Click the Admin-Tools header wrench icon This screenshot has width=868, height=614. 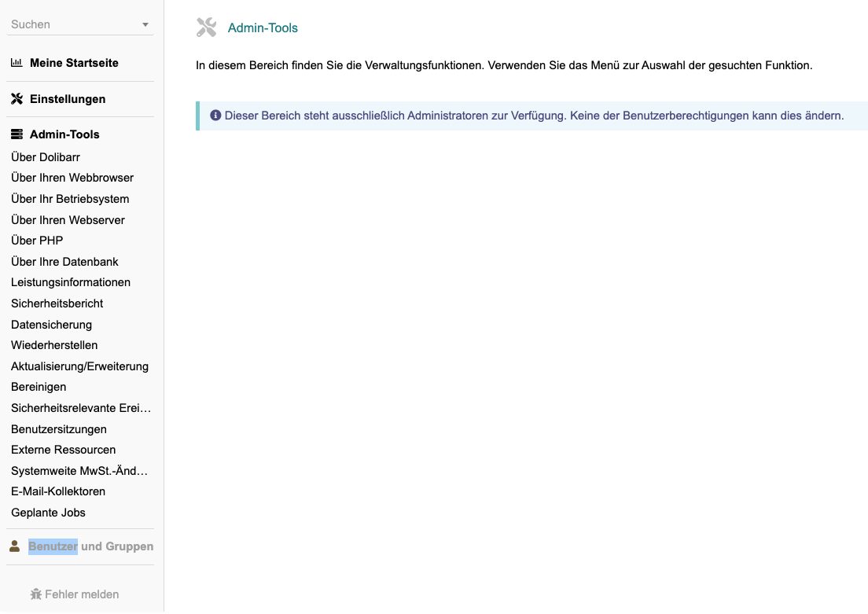[207, 28]
